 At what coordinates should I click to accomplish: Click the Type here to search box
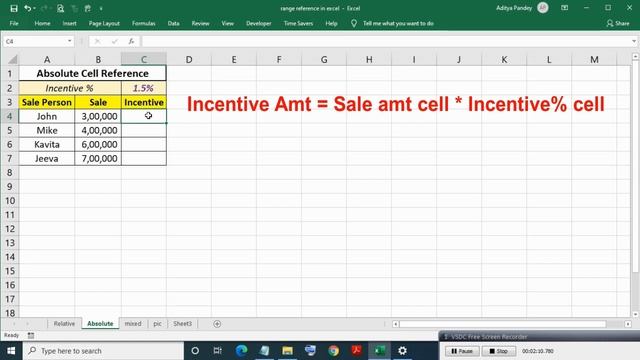103,351
